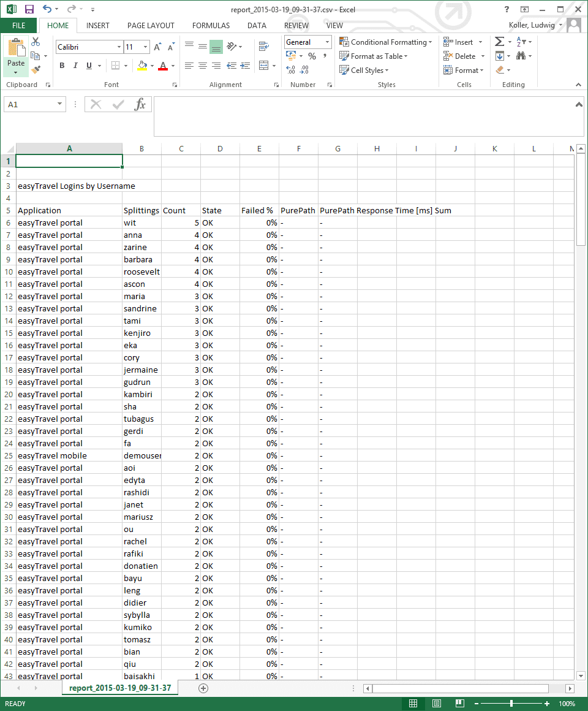Switch to the FORMULAS tab
This screenshot has width=588, height=711.
pos(211,25)
